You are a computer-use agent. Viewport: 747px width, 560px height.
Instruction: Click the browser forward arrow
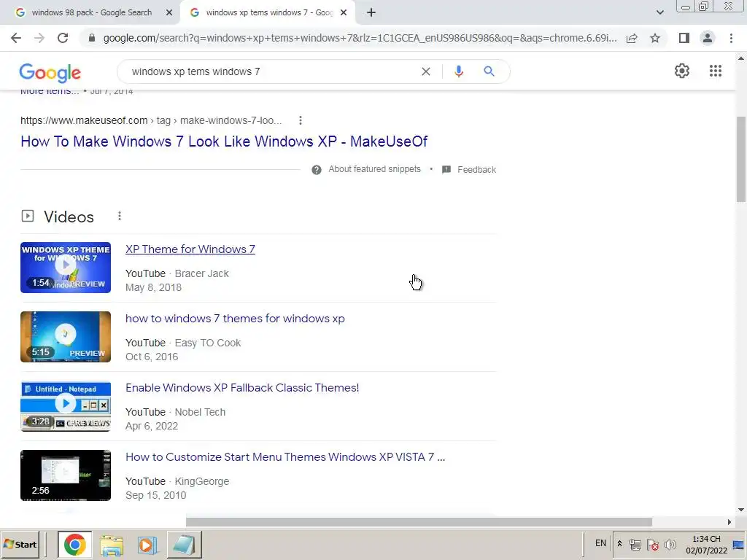(x=39, y=38)
